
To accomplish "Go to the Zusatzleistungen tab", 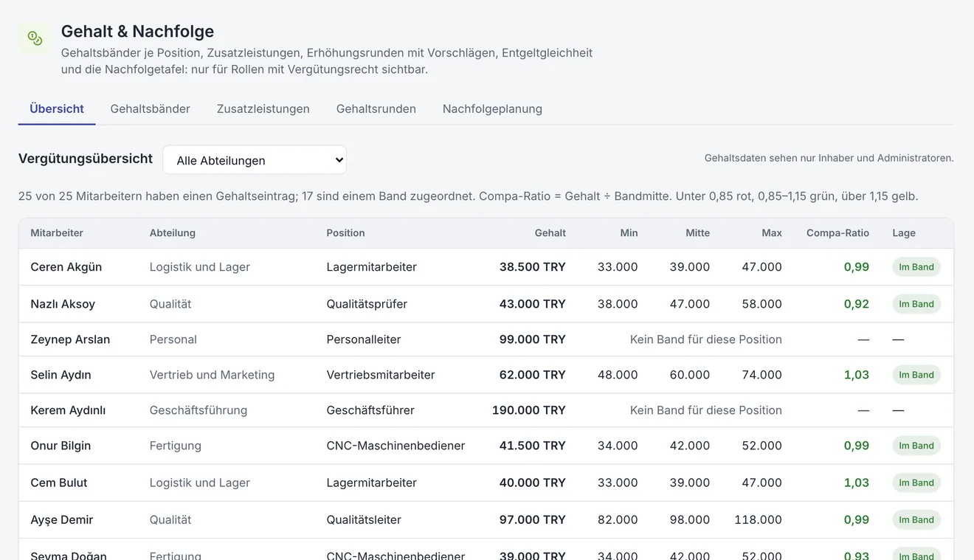I will coord(263,108).
